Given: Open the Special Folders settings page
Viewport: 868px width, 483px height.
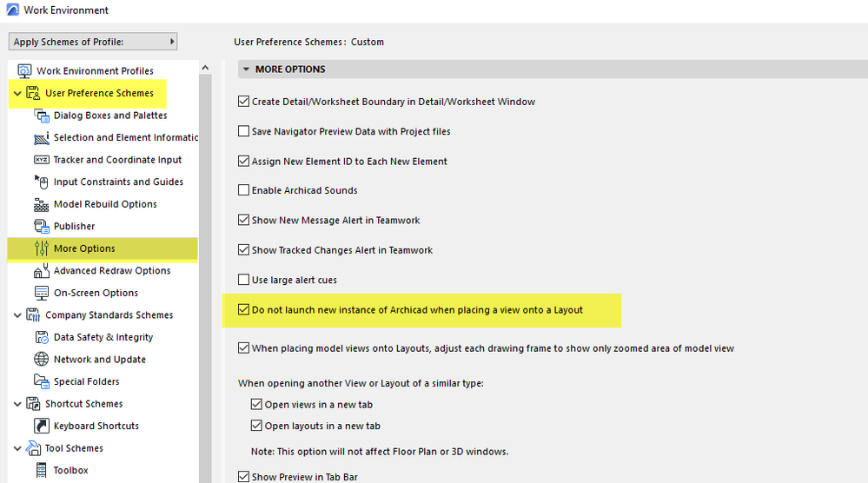Looking at the screenshot, I should click(86, 381).
